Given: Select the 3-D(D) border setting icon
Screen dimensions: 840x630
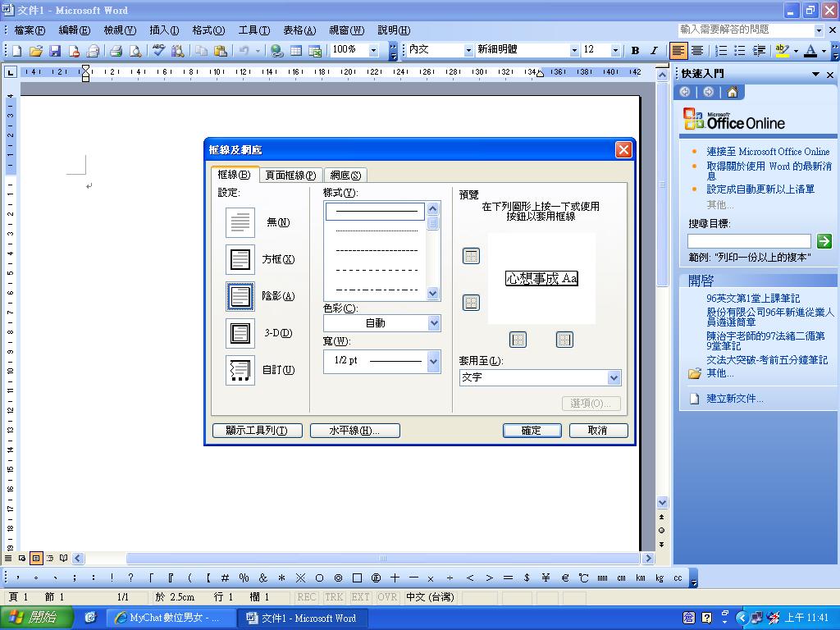Looking at the screenshot, I should pos(240,333).
